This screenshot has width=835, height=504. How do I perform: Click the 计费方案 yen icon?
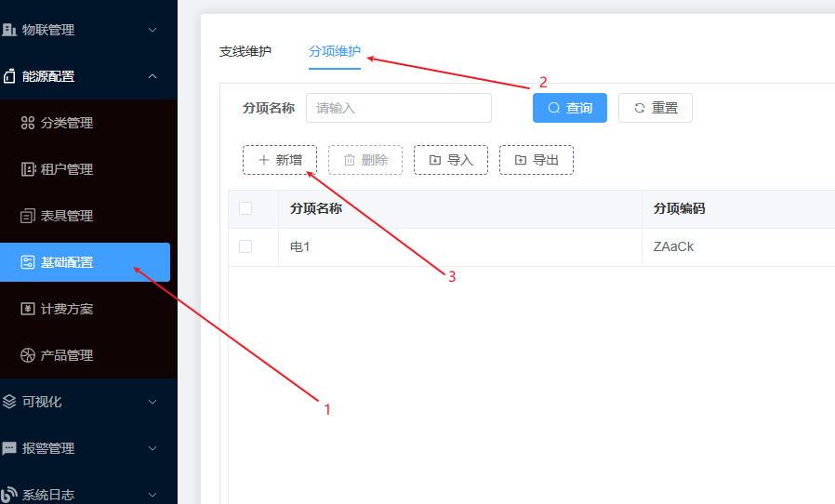click(x=28, y=309)
